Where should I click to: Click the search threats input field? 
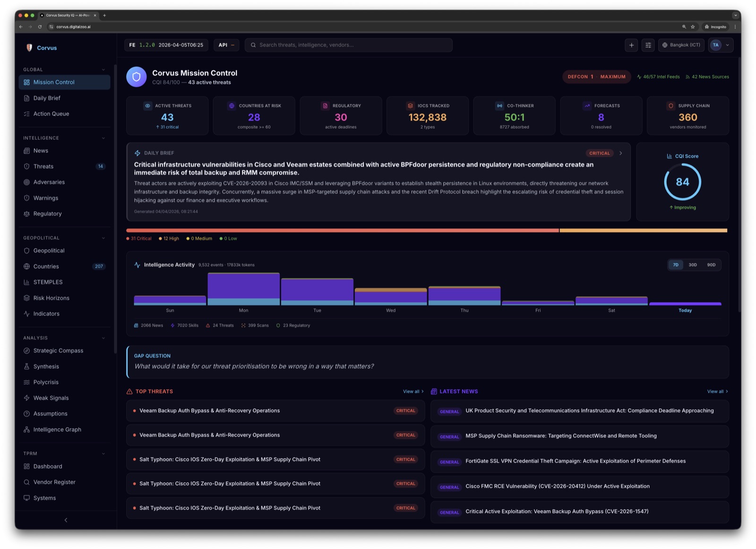click(x=349, y=45)
